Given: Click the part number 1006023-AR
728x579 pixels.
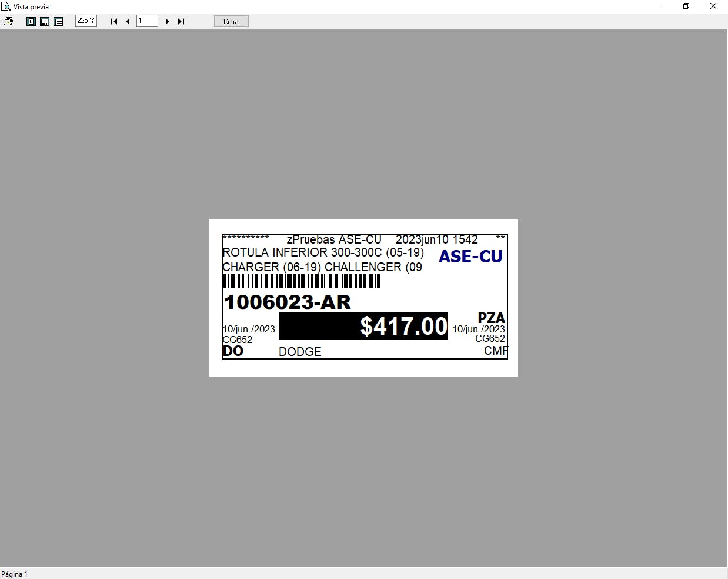Looking at the screenshot, I should click(288, 302).
